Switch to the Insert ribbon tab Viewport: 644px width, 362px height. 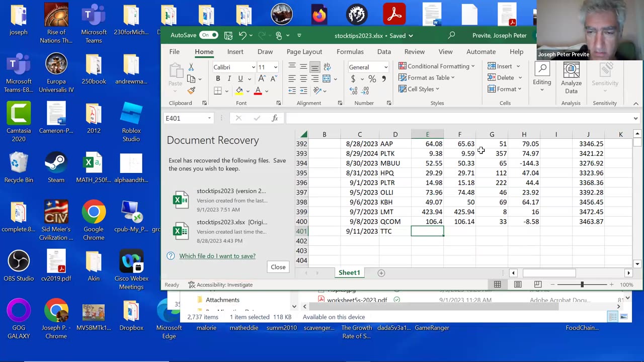(x=235, y=52)
